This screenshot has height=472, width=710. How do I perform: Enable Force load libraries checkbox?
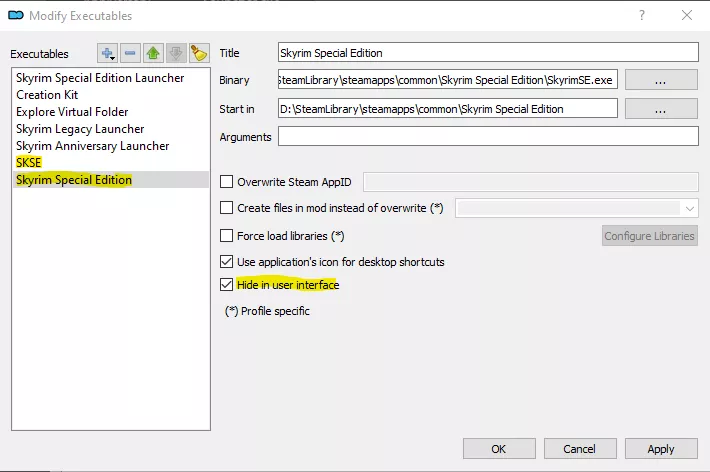[x=226, y=236]
